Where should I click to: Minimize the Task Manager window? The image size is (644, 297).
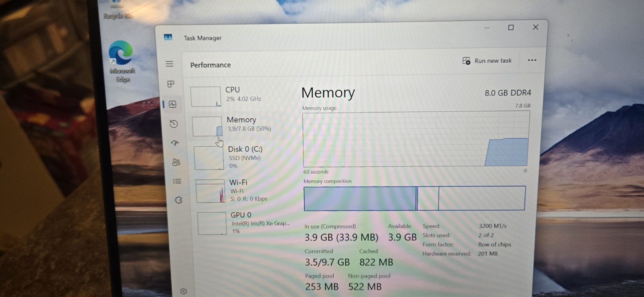pyautogui.click(x=487, y=28)
